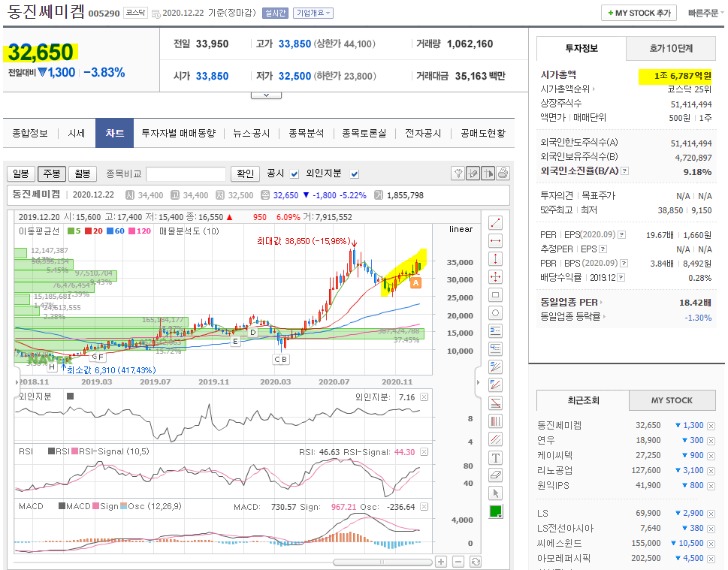Toggle the drawing tools pencil icon
Screen dimensions: 728x570
click(x=473, y=173)
